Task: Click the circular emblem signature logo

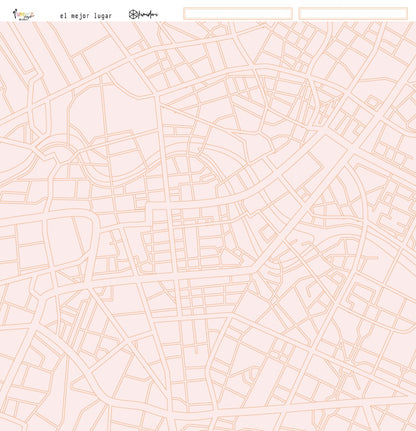Action: click(x=143, y=15)
